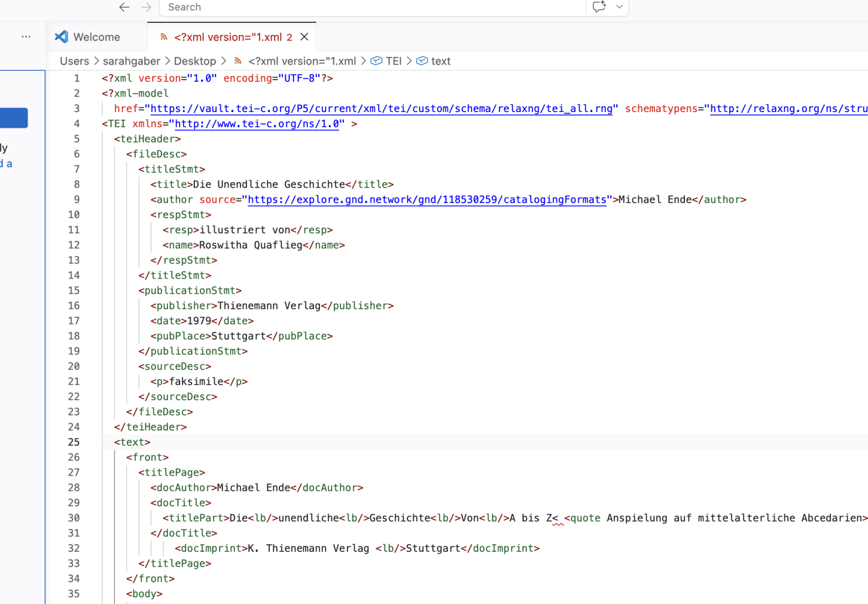Image resolution: width=868 pixels, height=604 pixels.
Task: Click line number 1 in gutter
Action: coord(76,78)
